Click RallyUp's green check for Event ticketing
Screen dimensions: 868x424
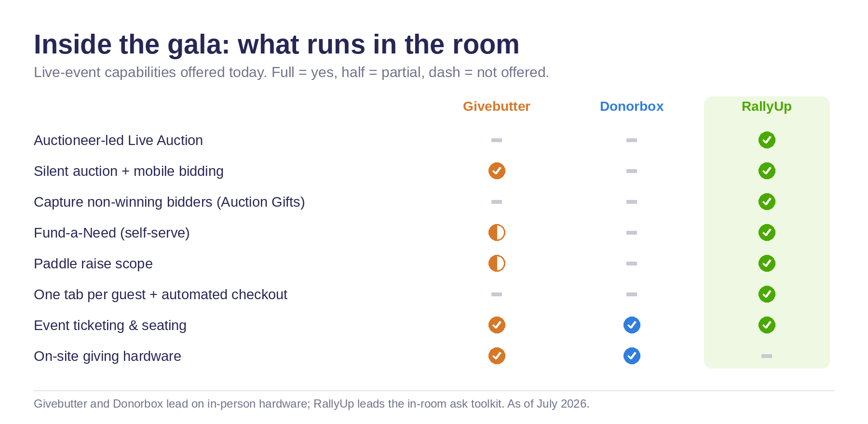(767, 325)
